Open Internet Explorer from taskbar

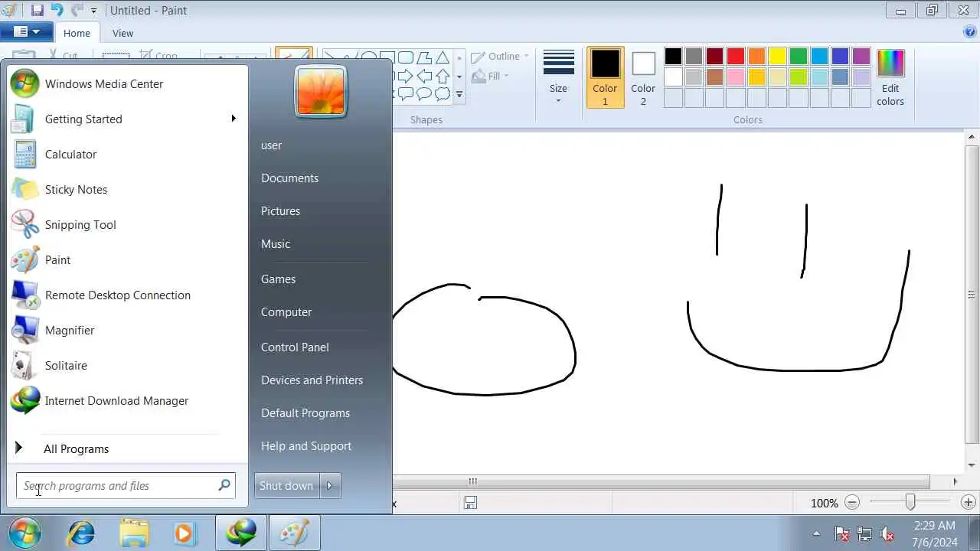[81, 533]
